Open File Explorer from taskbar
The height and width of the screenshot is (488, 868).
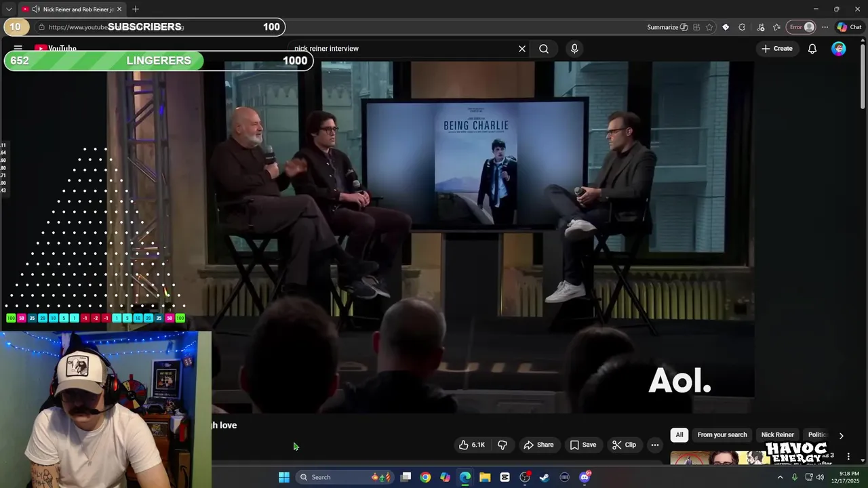[x=485, y=477]
